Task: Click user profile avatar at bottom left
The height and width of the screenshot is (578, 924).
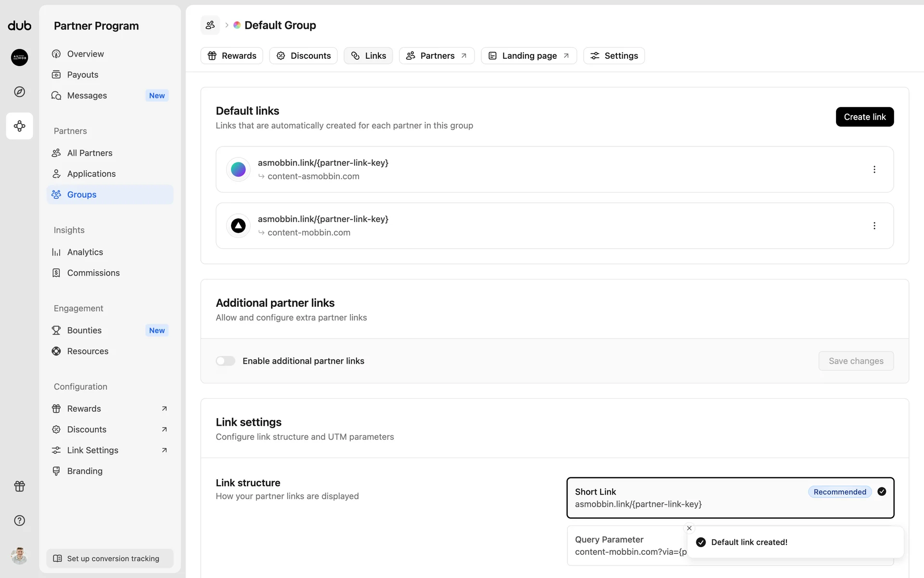Action: pyautogui.click(x=19, y=556)
